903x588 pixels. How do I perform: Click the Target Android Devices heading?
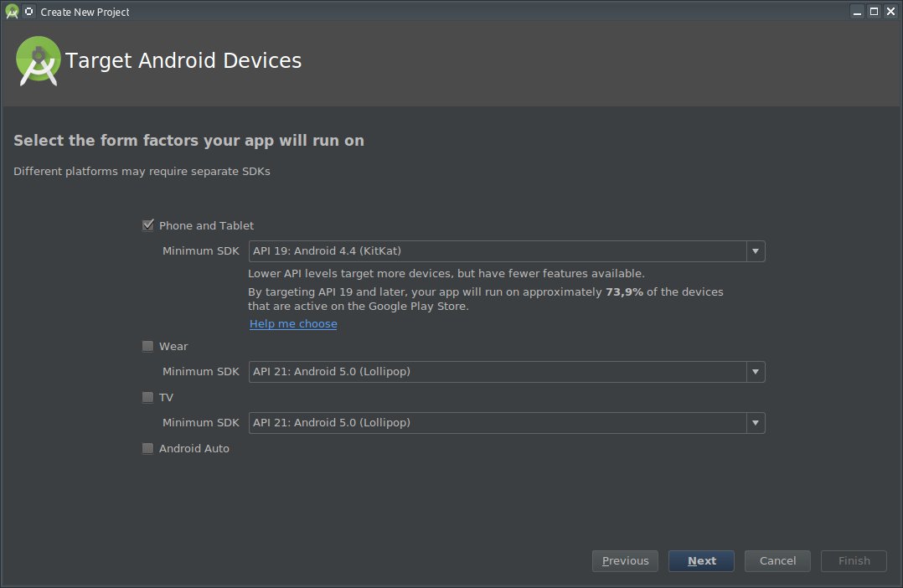click(183, 61)
